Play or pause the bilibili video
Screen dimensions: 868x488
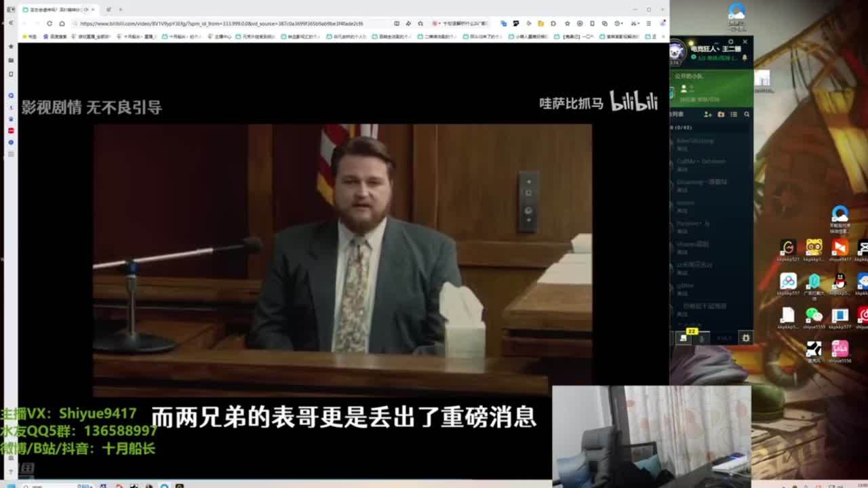point(342,260)
